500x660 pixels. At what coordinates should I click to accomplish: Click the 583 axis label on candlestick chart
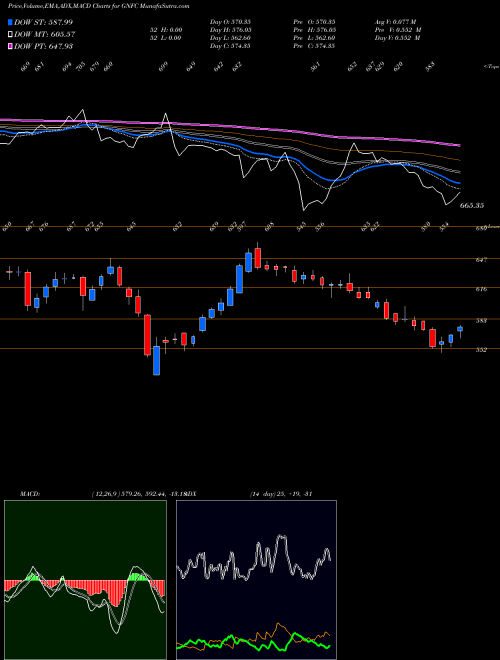481,321
